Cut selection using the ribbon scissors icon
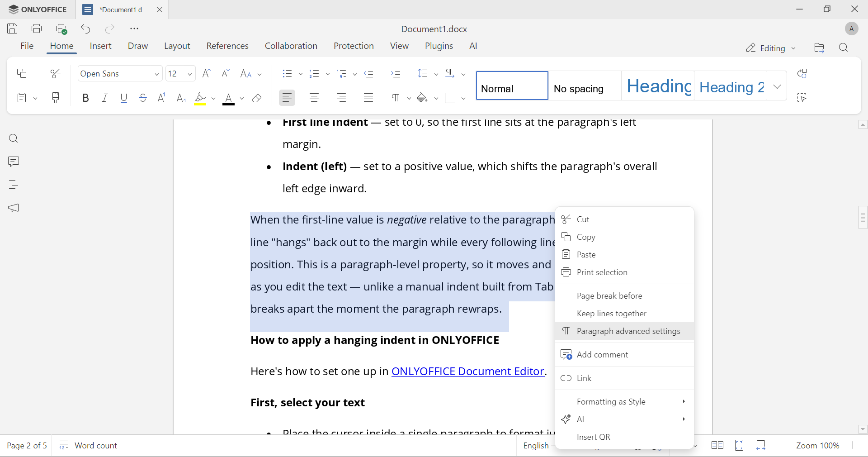Image resolution: width=868 pixels, height=457 pixels. [x=56, y=73]
